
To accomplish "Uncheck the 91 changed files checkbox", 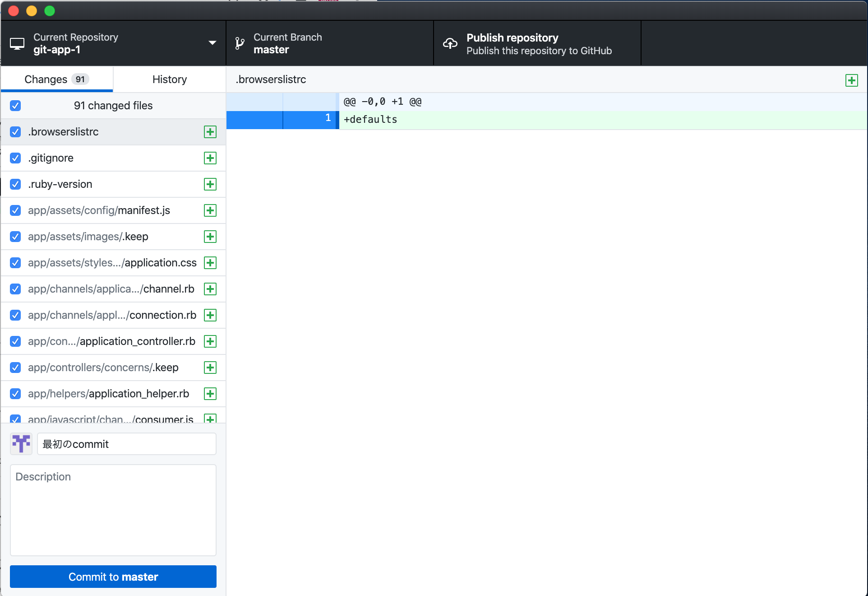I will (x=15, y=106).
